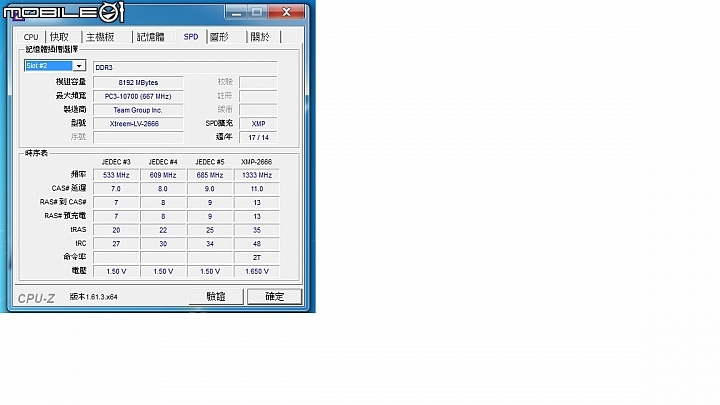Image resolution: width=720 pixels, height=405 pixels.
Task: Open the 主機板 tab
Action: pyautogui.click(x=101, y=37)
